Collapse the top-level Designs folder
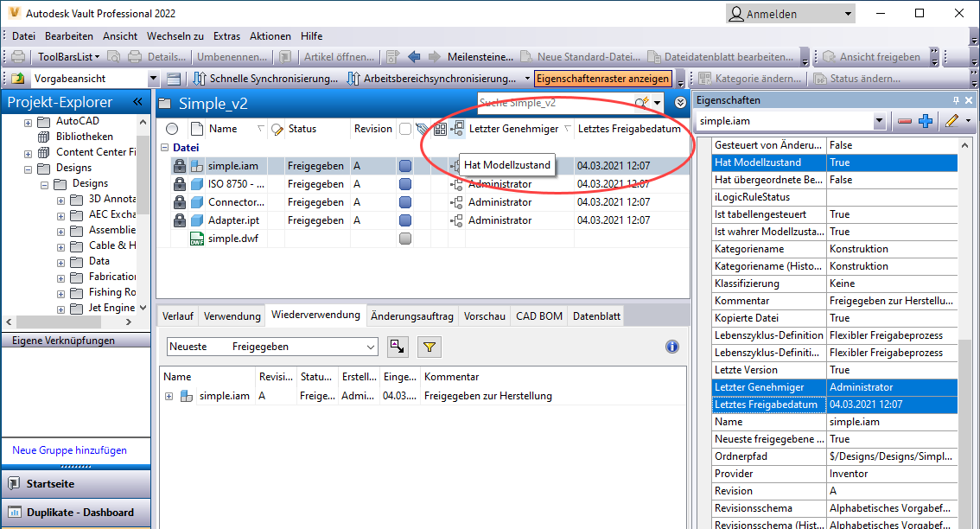The image size is (980, 529). click(x=28, y=169)
